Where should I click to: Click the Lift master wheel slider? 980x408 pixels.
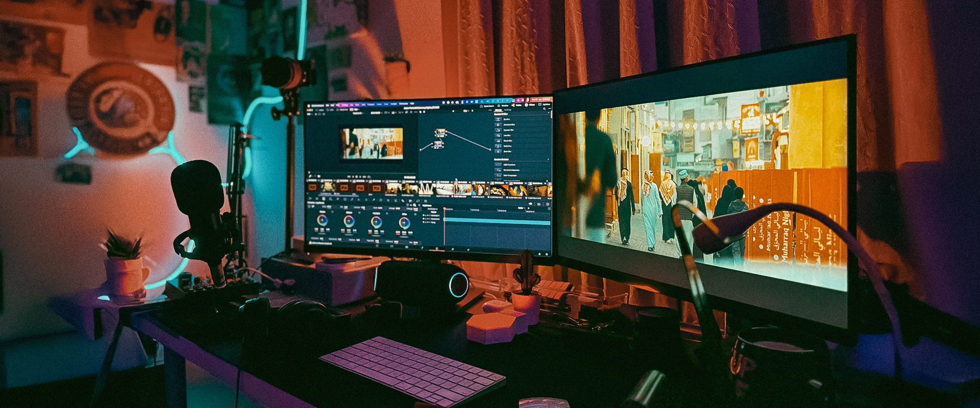coord(322,234)
